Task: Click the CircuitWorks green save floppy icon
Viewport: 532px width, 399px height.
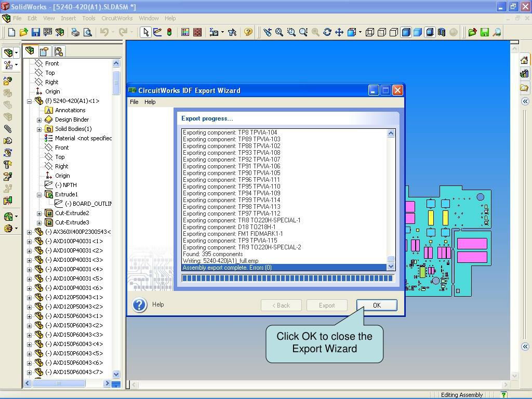Action: (485, 32)
